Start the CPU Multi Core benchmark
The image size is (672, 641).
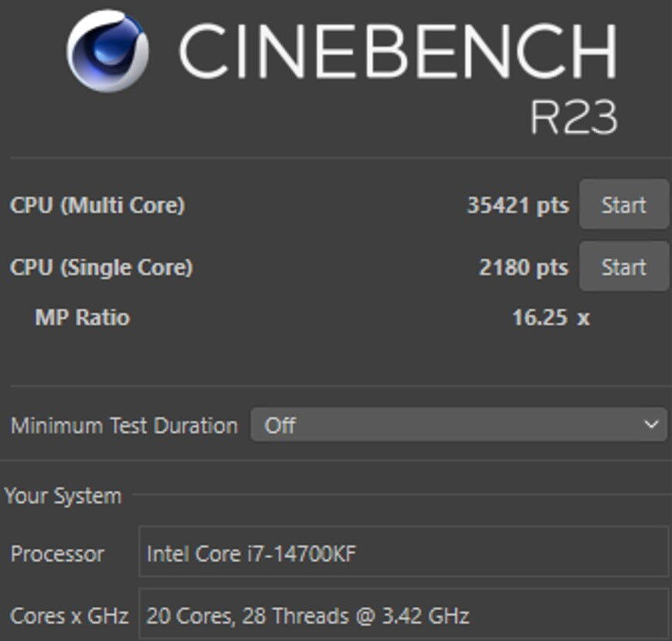(623, 205)
